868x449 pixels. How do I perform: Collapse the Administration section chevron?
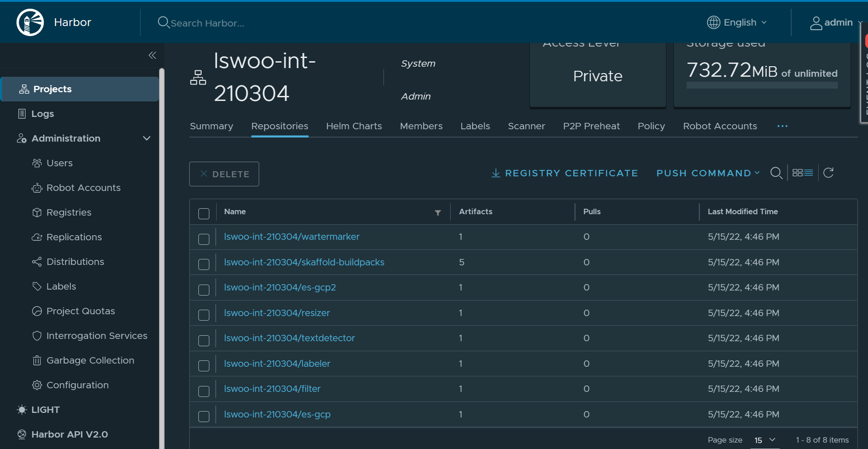pyautogui.click(x=147, y=138)
